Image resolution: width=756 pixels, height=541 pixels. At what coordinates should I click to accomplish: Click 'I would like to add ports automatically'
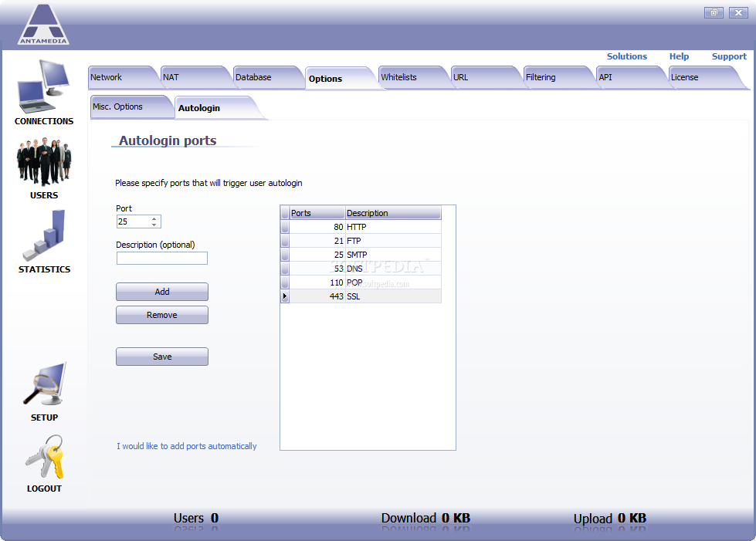pos(187,446)
